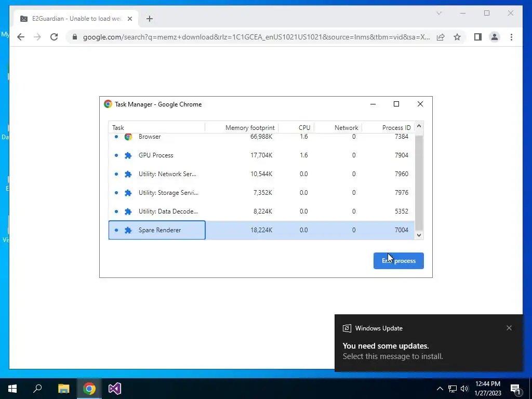
Task: Click memory value 17,704K
Action: [x=261, y=155]
